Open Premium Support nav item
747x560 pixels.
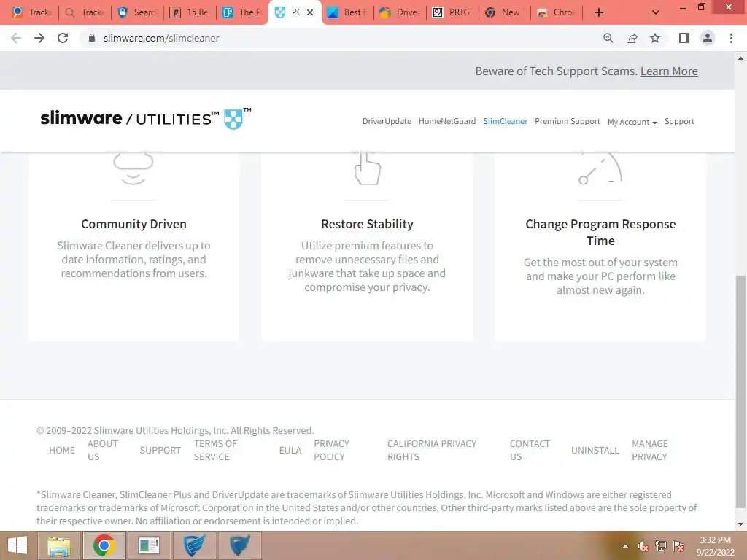click(568, 121)
